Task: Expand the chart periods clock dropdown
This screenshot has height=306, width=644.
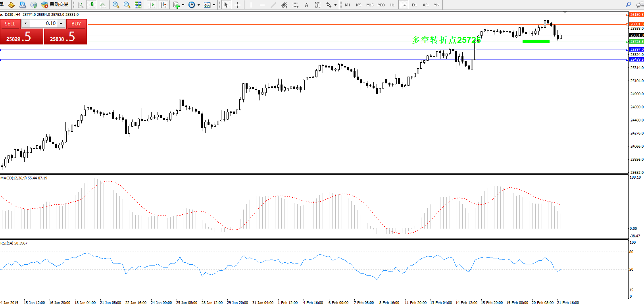Action: (198, 5)
